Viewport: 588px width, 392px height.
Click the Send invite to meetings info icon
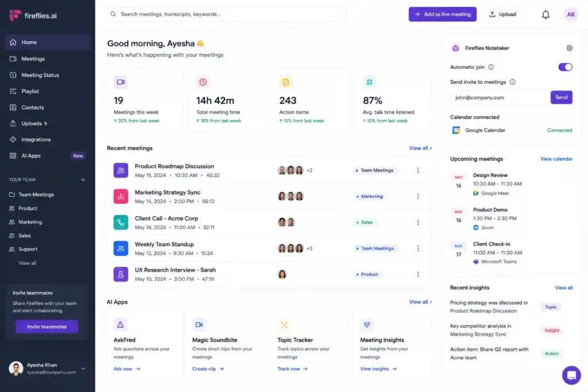[x=512, y=82]
